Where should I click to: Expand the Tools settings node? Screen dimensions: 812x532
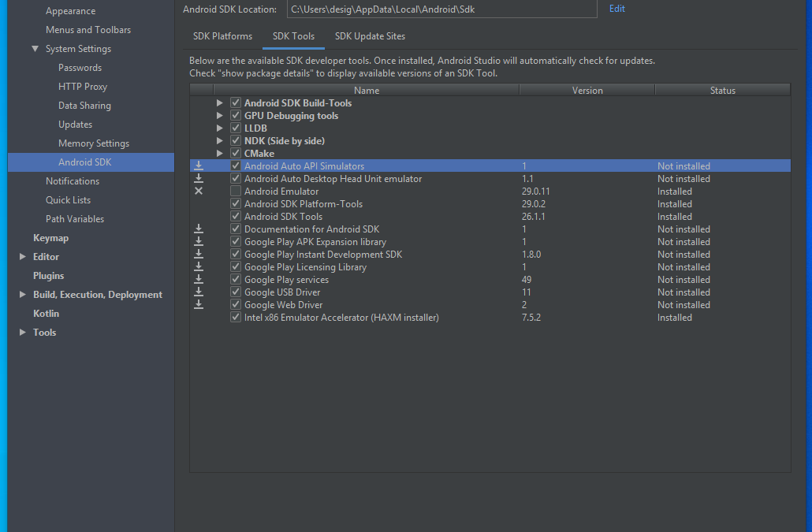tap(22, 333)
